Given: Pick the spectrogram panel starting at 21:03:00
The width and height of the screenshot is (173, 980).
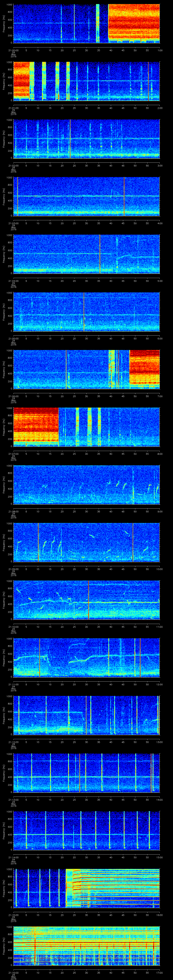Looking at the screenshot, I should (87, 196).
